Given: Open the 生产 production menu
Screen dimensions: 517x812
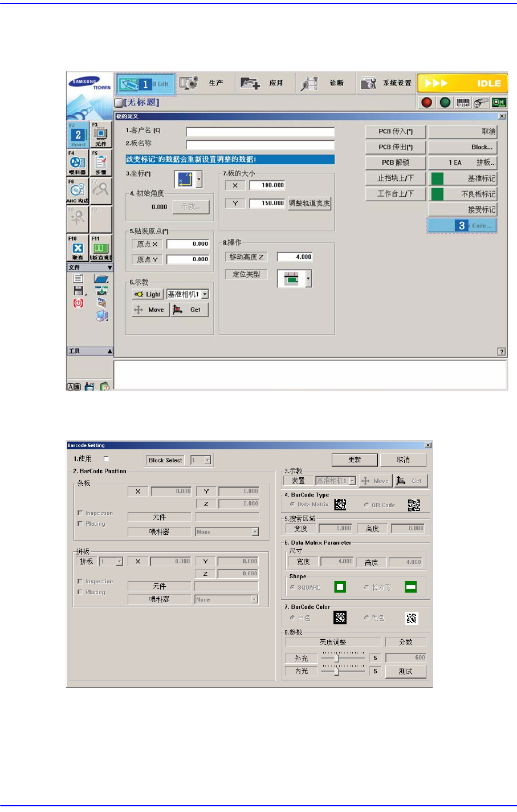Looking at the screenshot, I should pyautogui.click(x=205, y=83).
